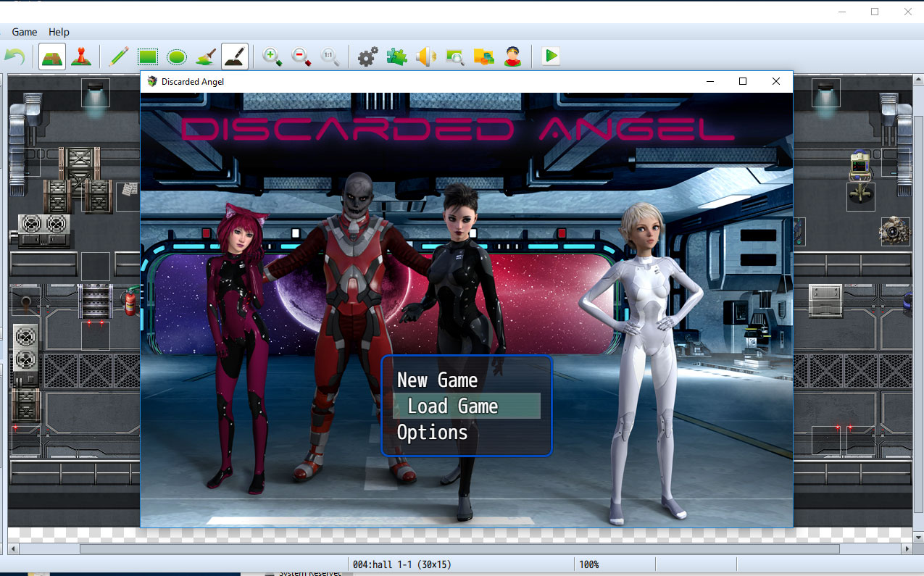The width and height of the screenshot is (924, 576).
Task: Undo the last map edit
Action: click(x=14, y=57)
